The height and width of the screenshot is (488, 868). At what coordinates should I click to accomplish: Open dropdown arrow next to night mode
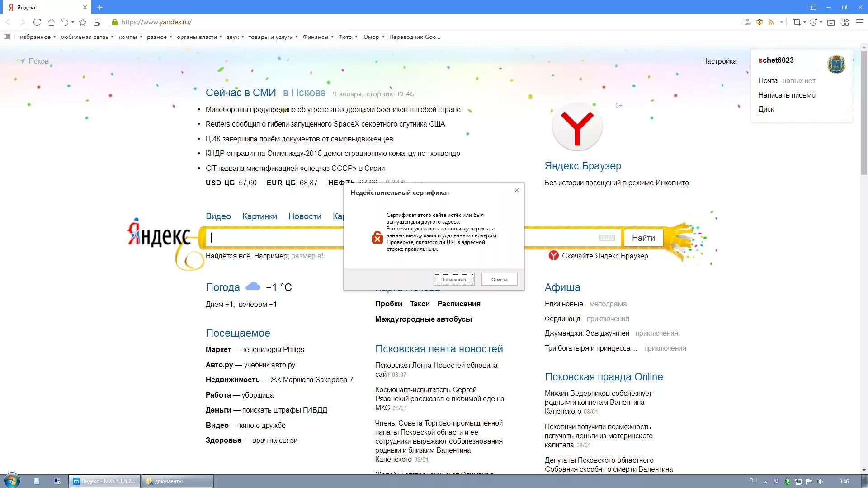tap(821, 22)
